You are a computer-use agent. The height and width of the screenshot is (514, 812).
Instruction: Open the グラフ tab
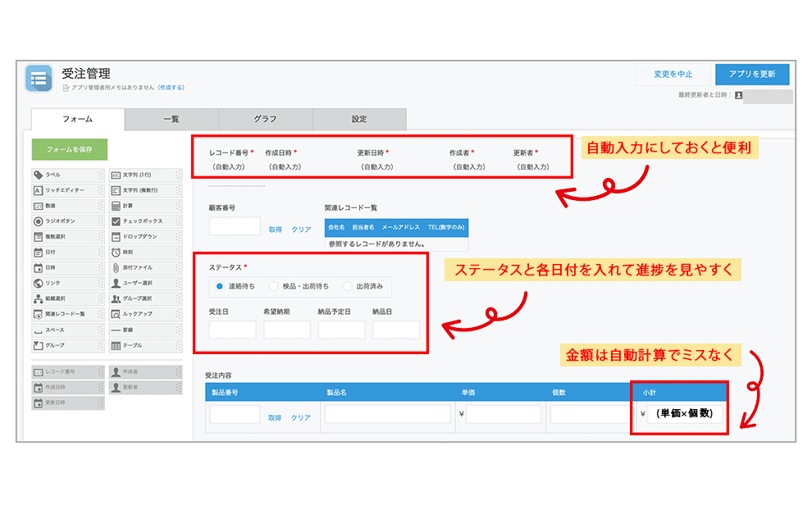[265, 120]
